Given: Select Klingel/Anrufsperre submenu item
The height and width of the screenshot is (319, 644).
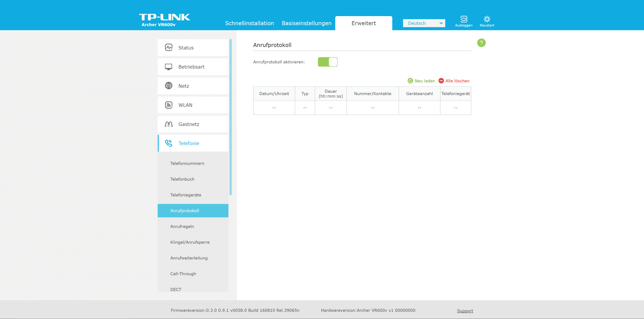Looking at the screenshot, I should [190, 242].
